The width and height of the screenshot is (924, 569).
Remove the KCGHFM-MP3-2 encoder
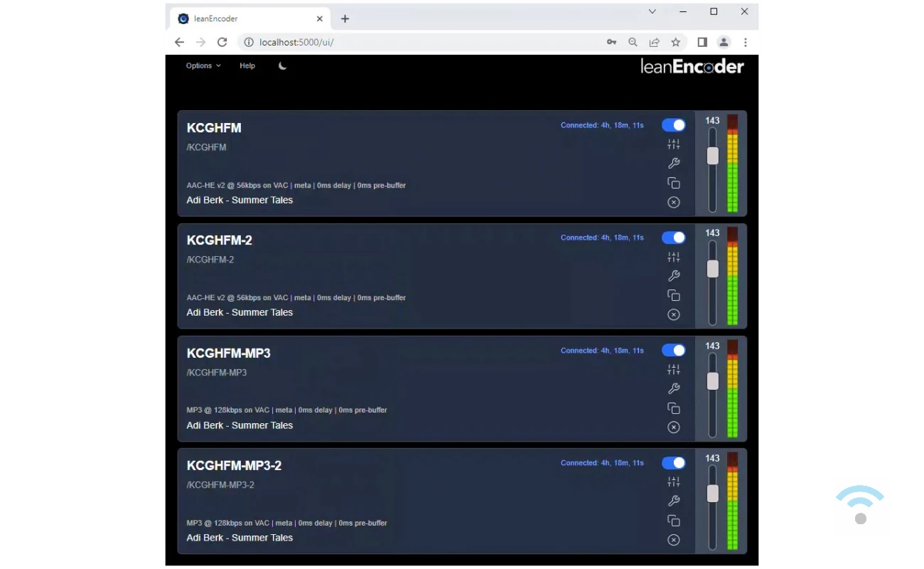point(673,540)
